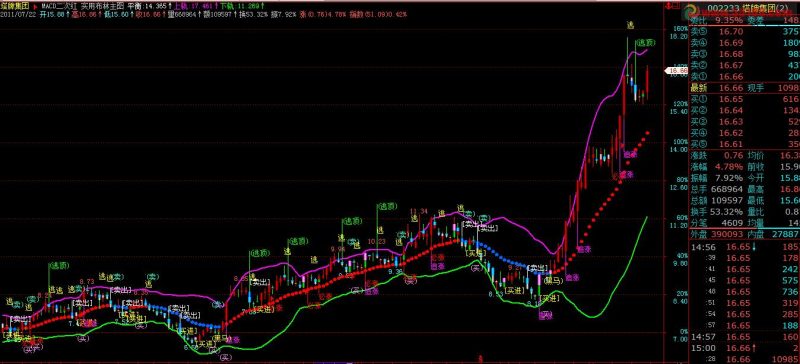
Task: Click the 总额 109597 value
Action: [x=726, y=201]
